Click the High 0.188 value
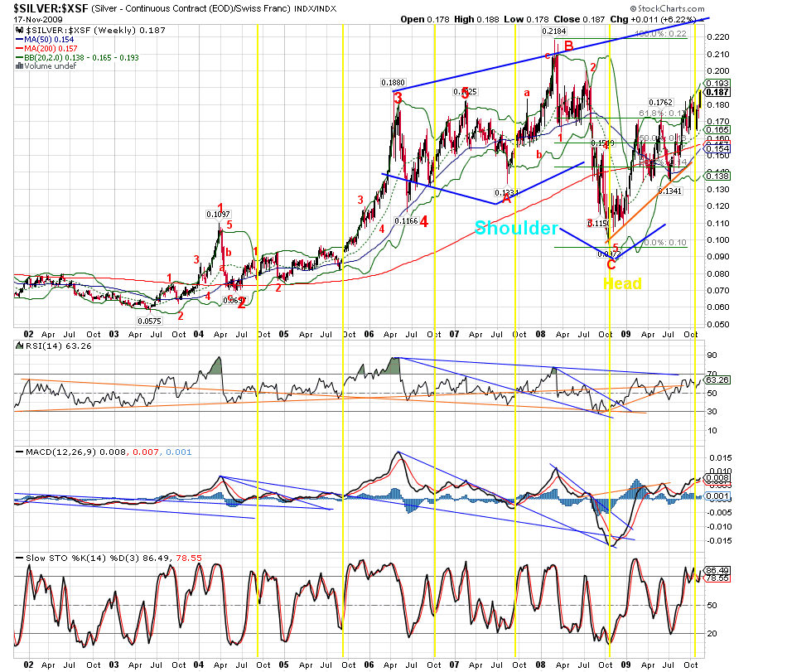Viewport: 787px width, 672px height. tap(477, 19)
